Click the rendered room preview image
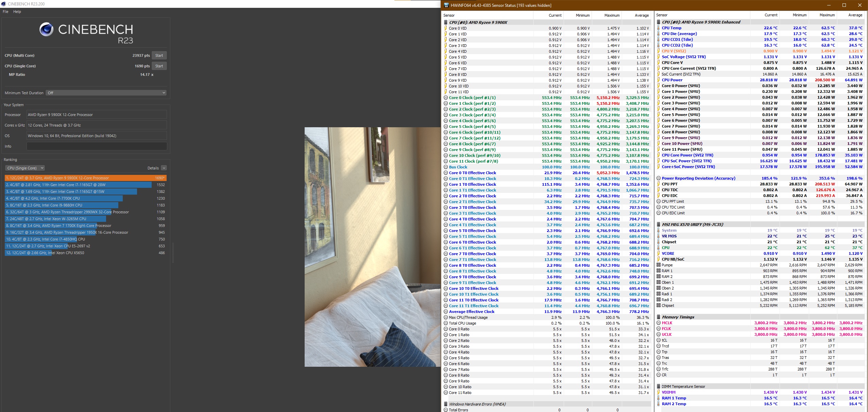 tap(372, 247)
